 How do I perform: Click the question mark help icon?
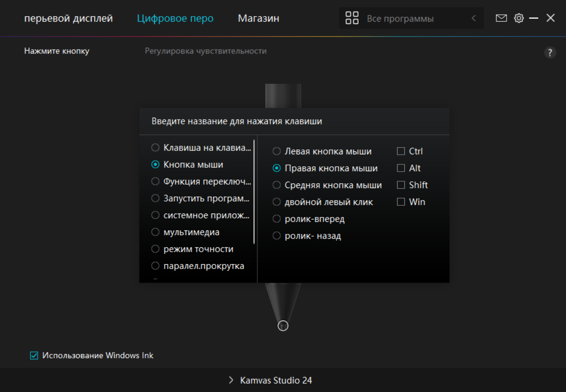coord(550,53)
